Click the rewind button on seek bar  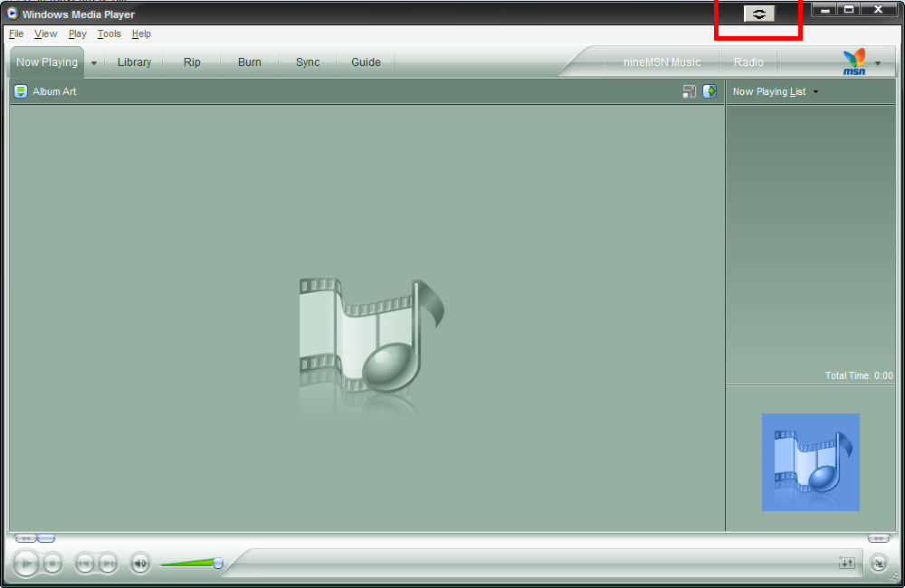tap(25, 538)
